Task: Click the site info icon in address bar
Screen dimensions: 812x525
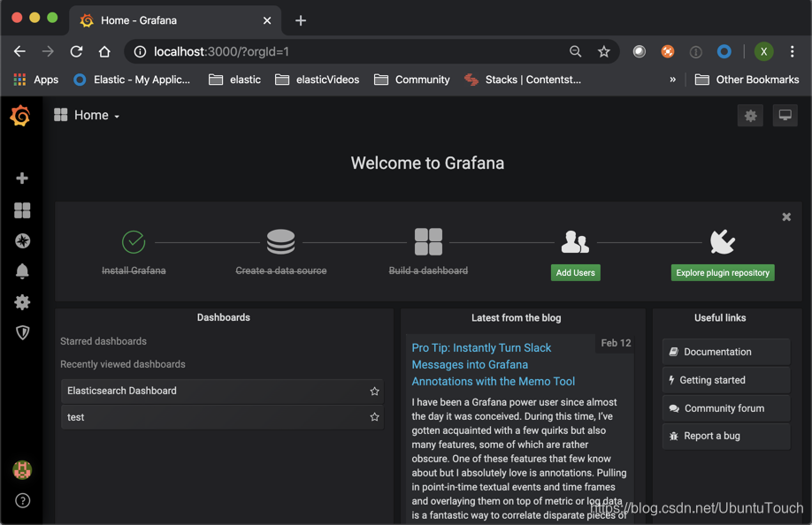Action: click(140, 51)
